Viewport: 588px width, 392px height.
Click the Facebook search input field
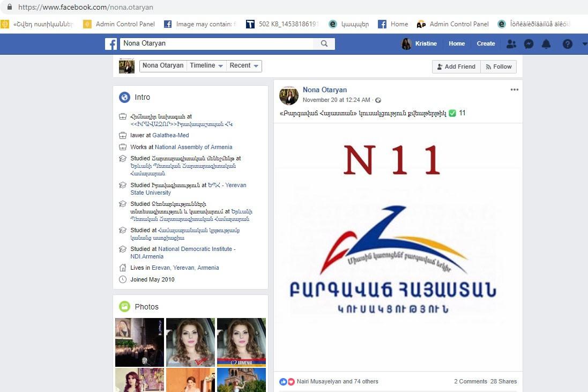pos(217,43)
